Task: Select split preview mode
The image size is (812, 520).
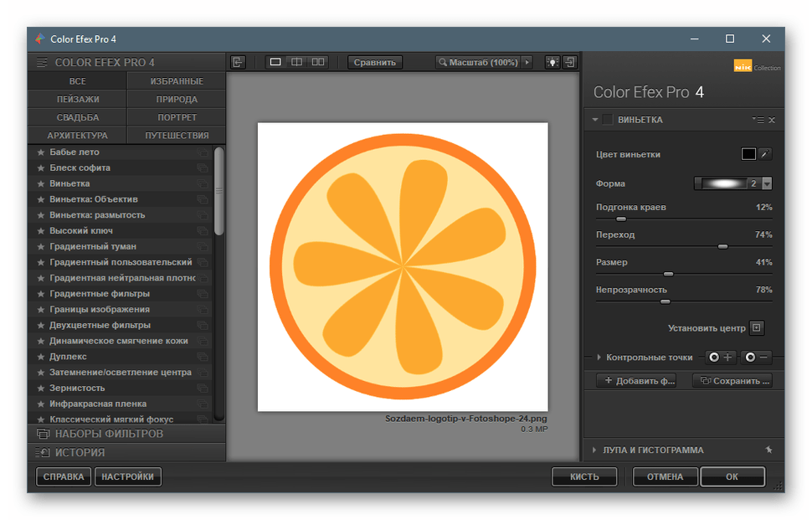Action: coord(296,62)
